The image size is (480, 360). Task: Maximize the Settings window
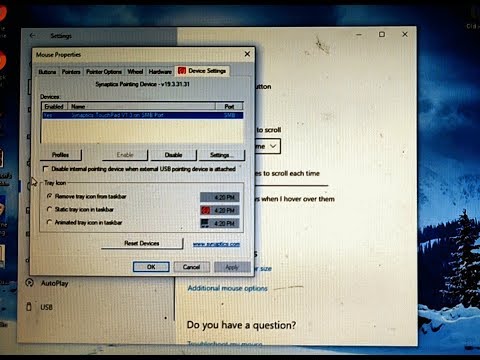tap(382, 34)
